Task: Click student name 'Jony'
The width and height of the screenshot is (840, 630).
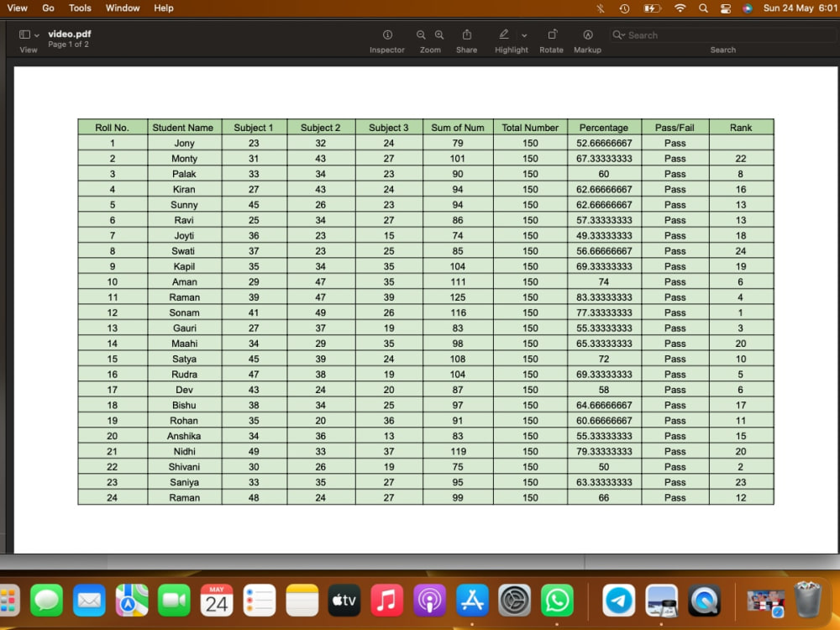Action: coord(184,143)
